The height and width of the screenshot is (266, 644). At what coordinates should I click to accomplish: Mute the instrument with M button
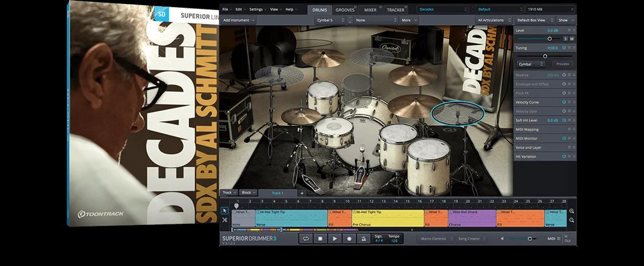click(x=572, y=39)
